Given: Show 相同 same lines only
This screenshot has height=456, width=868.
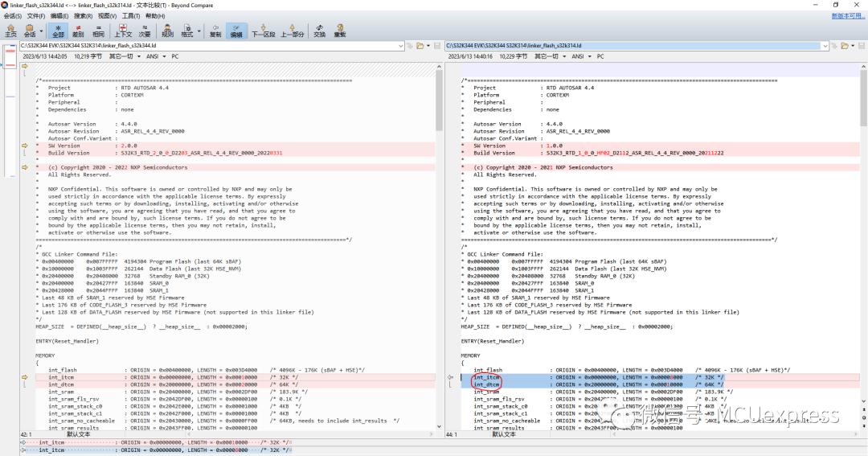Looking at the screenshot, I should pos(99,31).
